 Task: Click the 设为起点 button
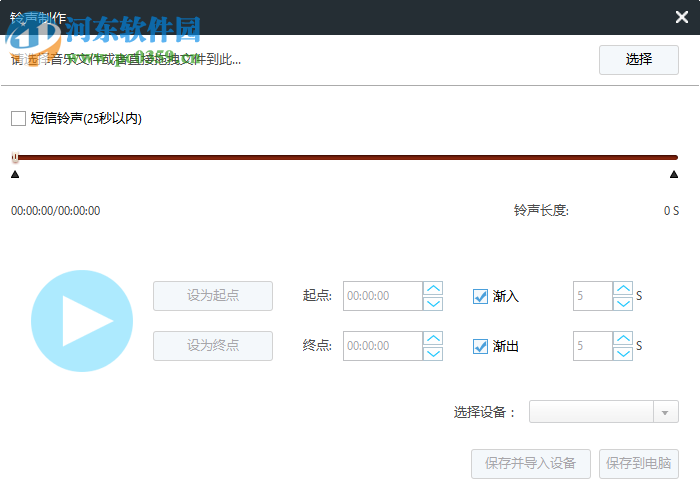(213, 296)
